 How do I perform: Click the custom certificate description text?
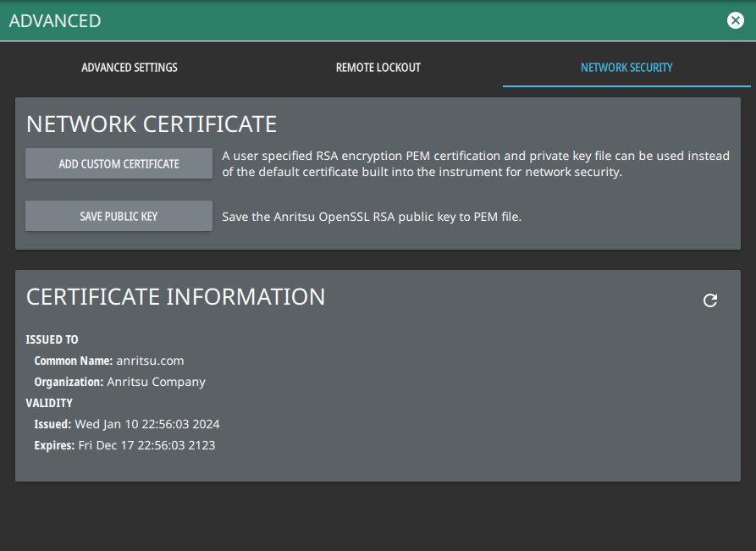point(475,164)
